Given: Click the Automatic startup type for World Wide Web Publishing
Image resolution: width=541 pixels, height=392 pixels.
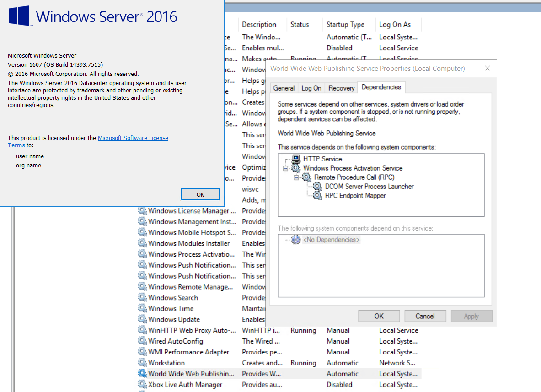Looking at the screenshot, I should tap(343, 374).
